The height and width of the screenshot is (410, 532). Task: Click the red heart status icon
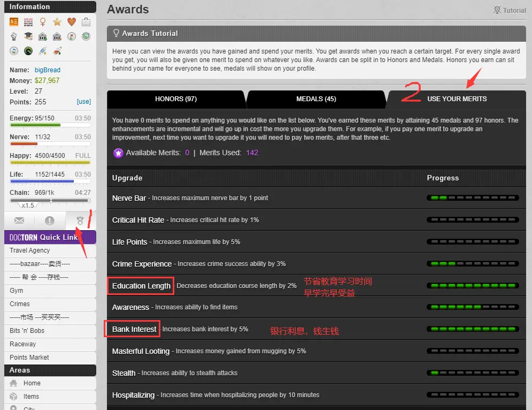(x=71, y=22)
